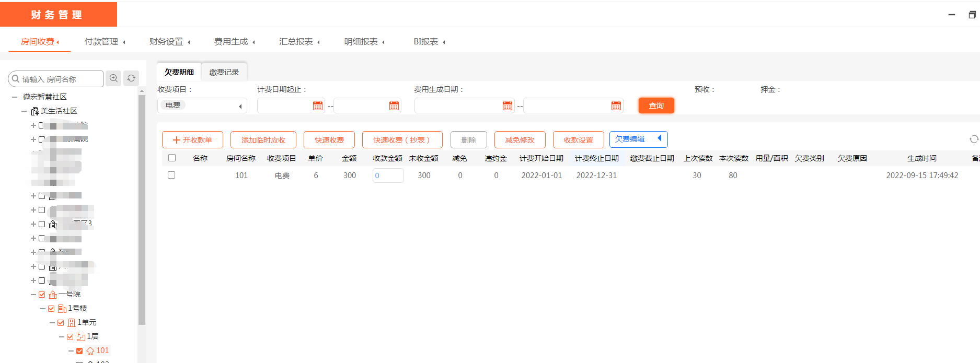Click the 计费开始日期 column header
Viewport: 980px width, 363px height.
click(x=541, y=158)
